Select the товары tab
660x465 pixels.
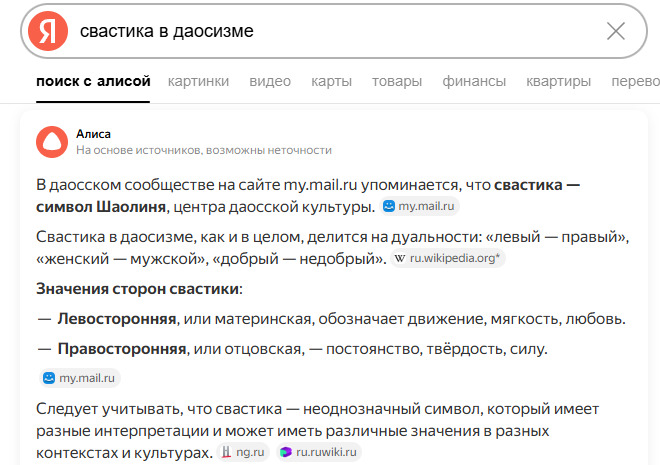click(x=397, y=81)
